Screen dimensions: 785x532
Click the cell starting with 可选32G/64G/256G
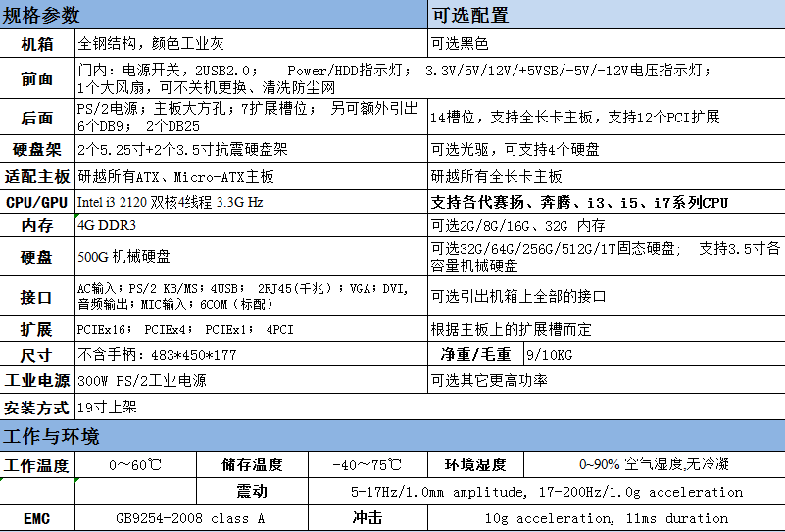coord(607,257)
